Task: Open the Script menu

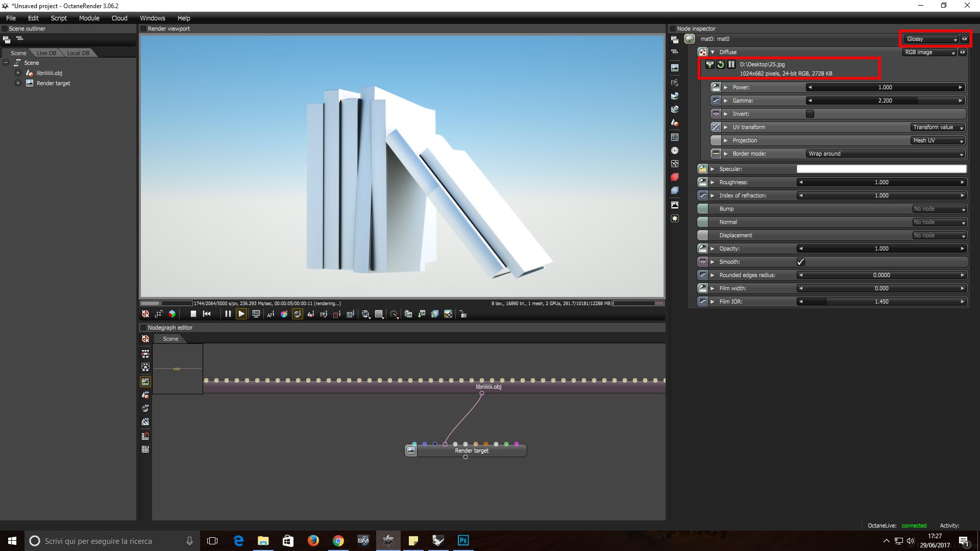Action: tap(59, 18)
